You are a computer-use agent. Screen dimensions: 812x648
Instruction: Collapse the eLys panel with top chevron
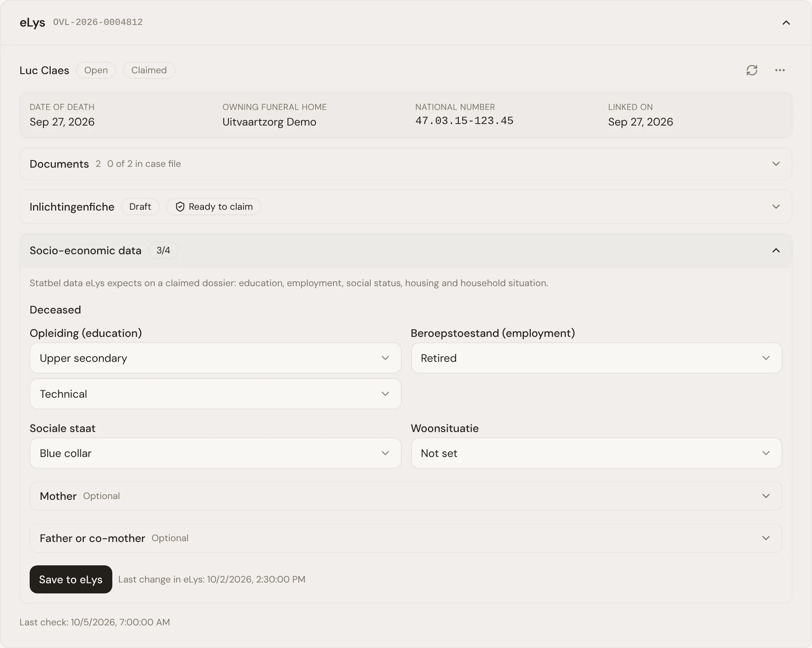(x=786, y=23)
